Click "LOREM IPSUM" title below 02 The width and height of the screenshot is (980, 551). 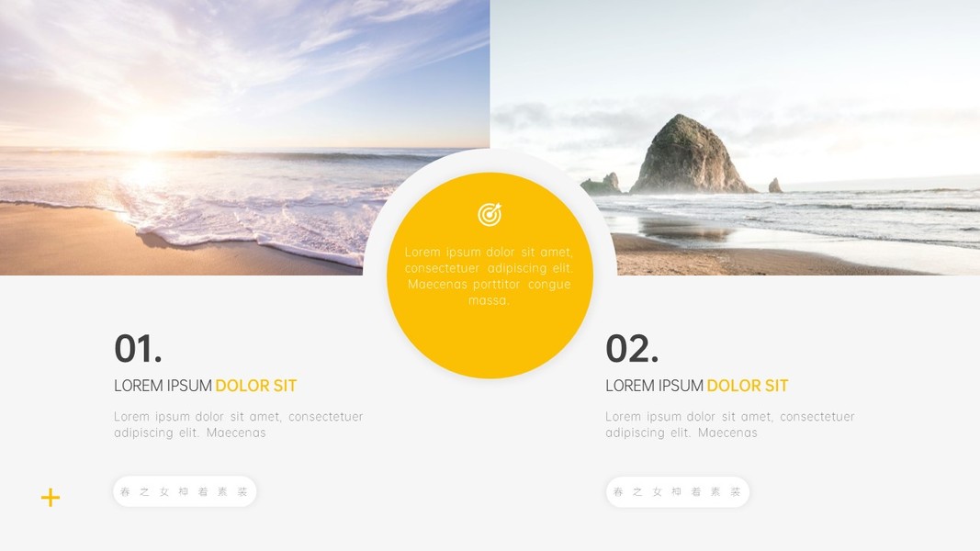coord(654,386)
